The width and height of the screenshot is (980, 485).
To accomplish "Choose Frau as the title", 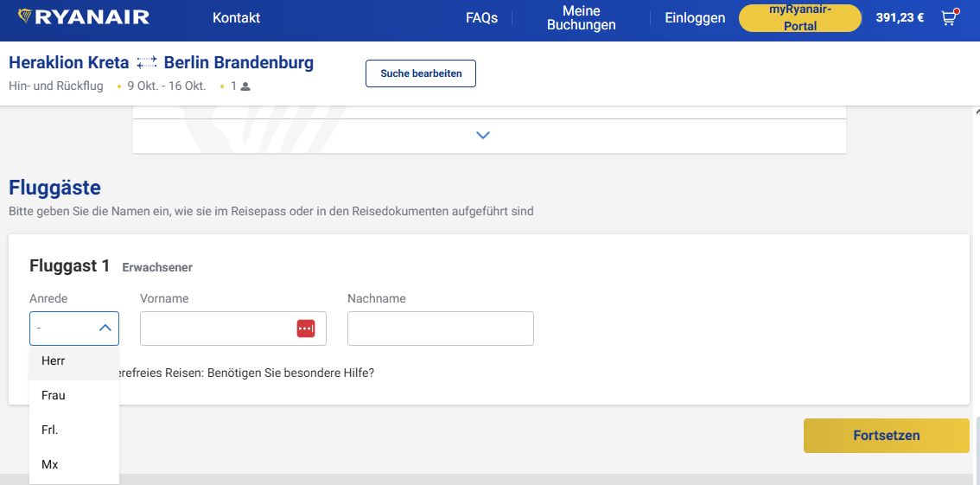I will pyautogui.click(x=54, y=395).
